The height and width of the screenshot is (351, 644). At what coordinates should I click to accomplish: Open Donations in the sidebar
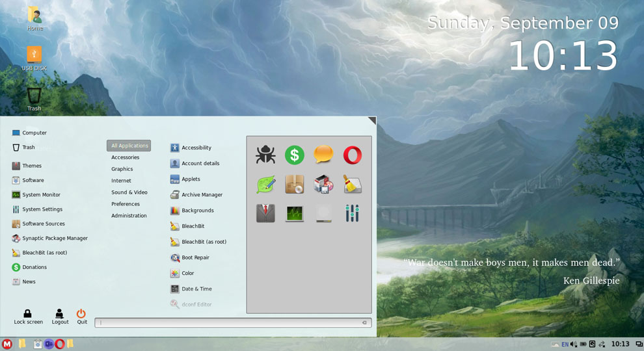pos(29,267)
